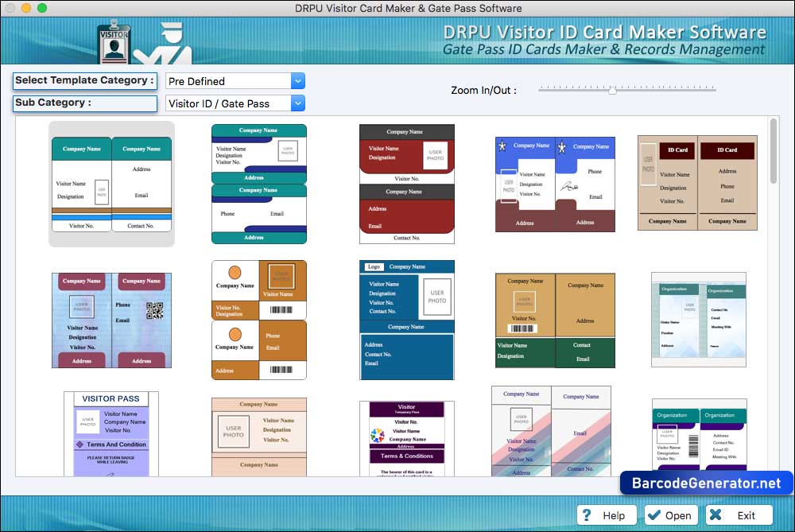Select the template with QR code
Image resolution: width=795 pixels, height=532 pixels.
[111, 320]
